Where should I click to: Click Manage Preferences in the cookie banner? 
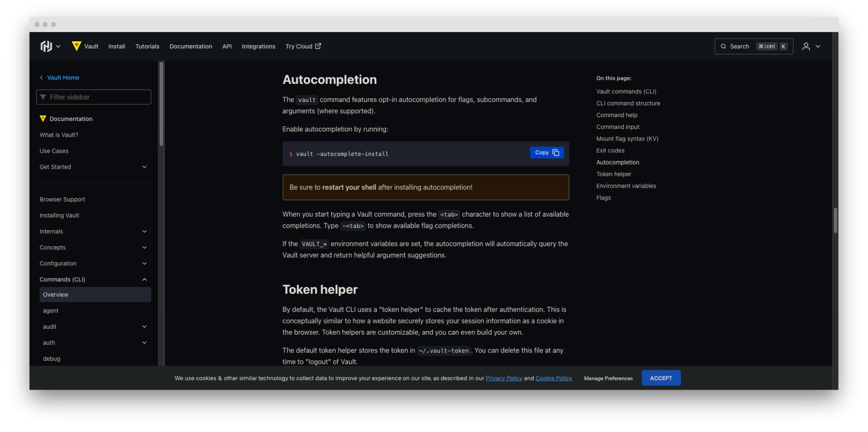pyautogui.click(x=608, y=378)
